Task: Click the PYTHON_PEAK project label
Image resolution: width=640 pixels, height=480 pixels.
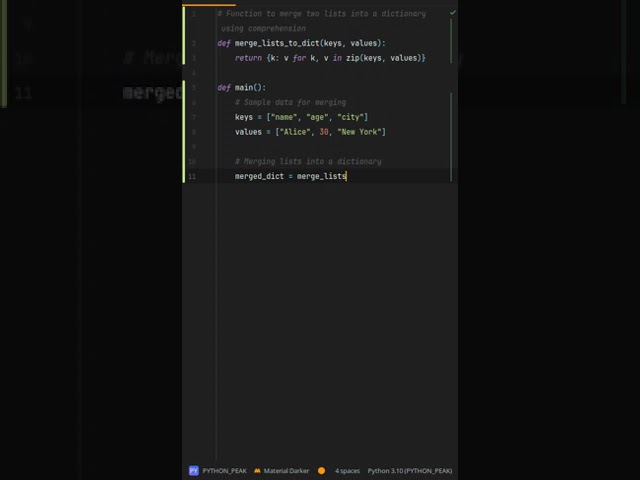Action: (224, 471)
